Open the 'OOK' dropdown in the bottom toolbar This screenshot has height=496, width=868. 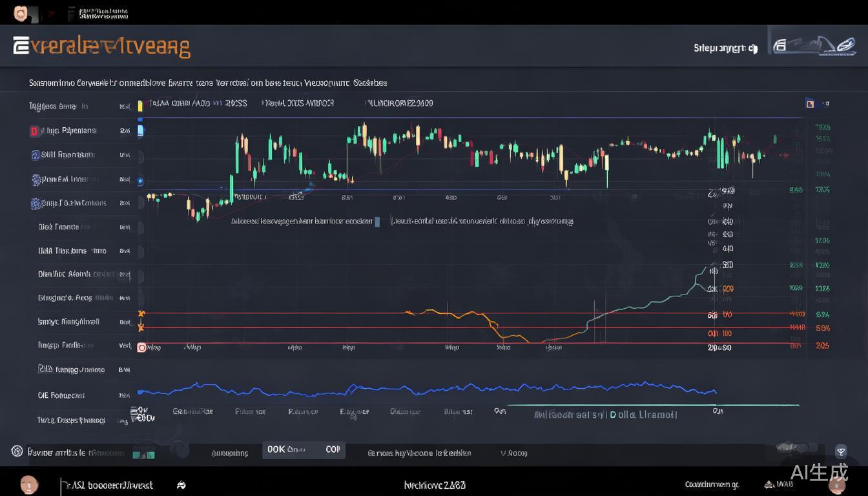click(287, 449)
